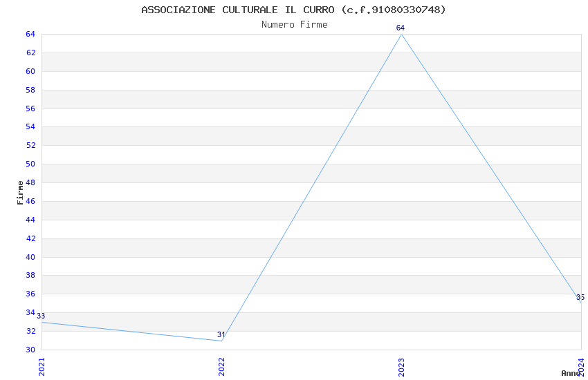
Task: Click the y-axis title Firme
Action: click(x=20, y=193)
